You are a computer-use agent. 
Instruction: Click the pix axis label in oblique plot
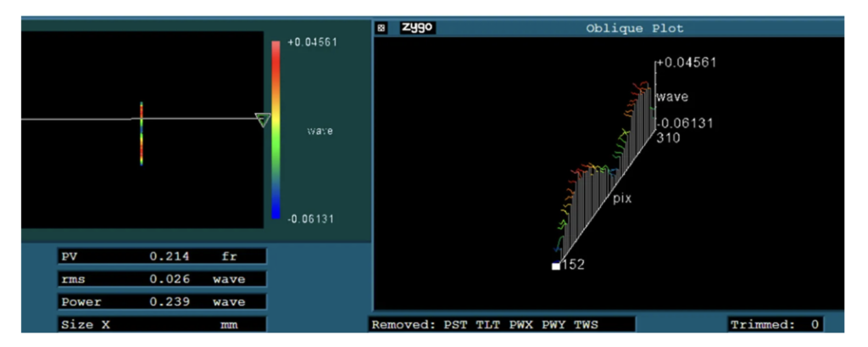(x=622, y=199)
